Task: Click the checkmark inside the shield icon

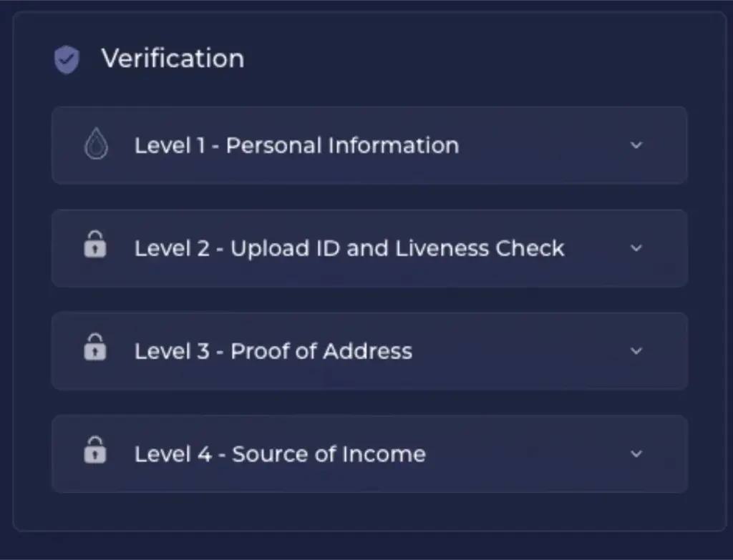Action: 66,59
